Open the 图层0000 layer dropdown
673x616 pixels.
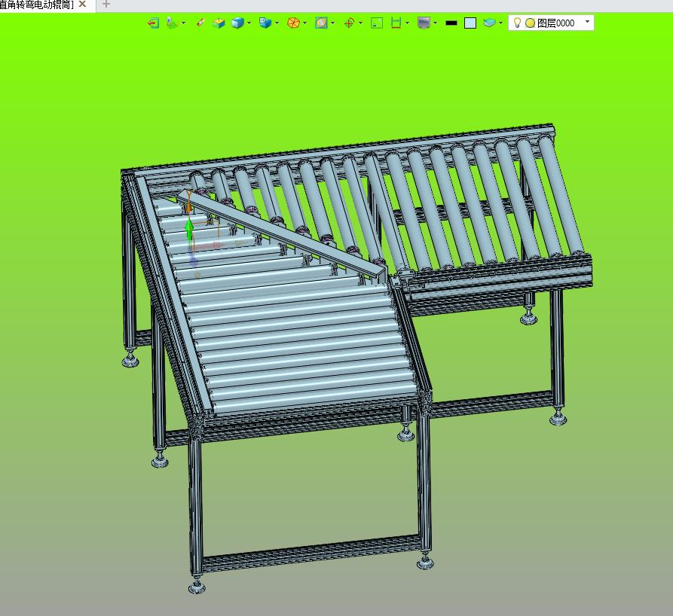[x=587, y=22]
